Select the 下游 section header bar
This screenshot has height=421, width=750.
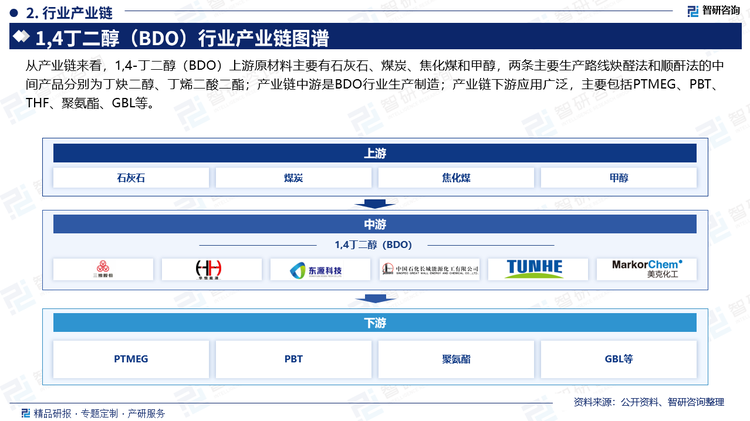click(x=375, y=323)
